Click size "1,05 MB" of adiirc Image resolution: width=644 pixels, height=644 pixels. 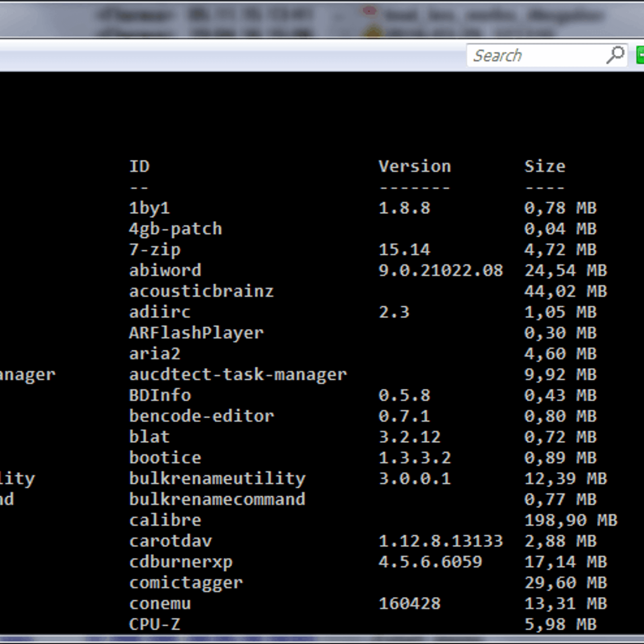tap(560, 312)
